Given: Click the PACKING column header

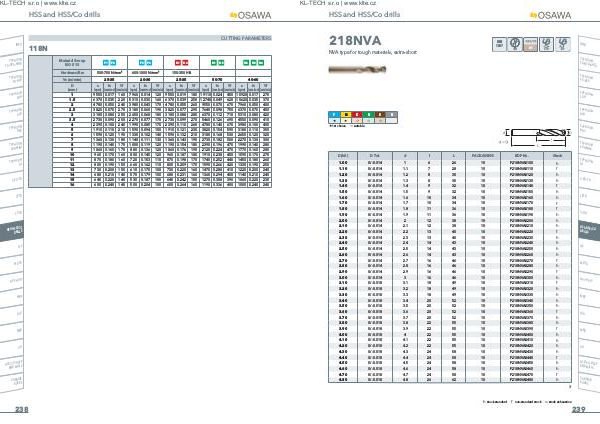Looking at the screenshot, I should point(484,157).
